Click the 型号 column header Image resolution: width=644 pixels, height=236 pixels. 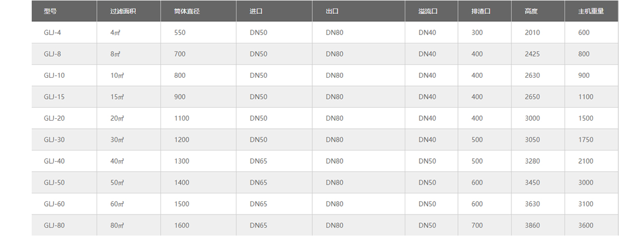click(50, 11)
